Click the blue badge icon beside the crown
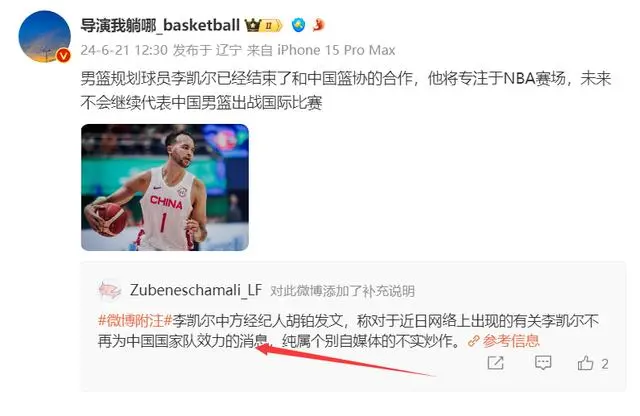Screen dimensions: 640x416 [x=299, y=25]
